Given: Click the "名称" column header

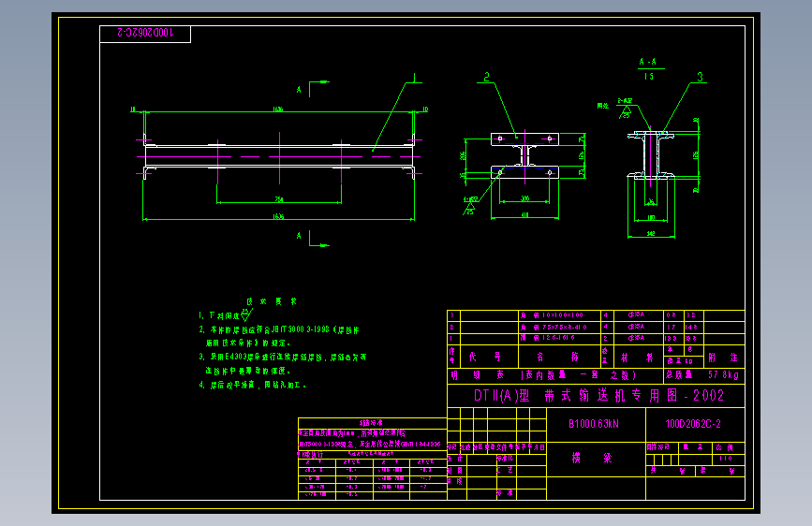Looking at the screenshot, I should click(558, 357).
